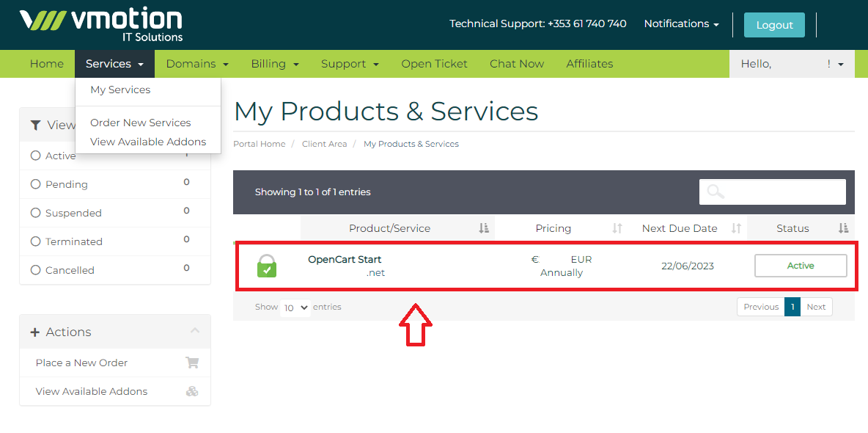Screen dimensions: 868x433
Task: Open Client Area breadcrumb link
Action: click(x=324, y=144)
